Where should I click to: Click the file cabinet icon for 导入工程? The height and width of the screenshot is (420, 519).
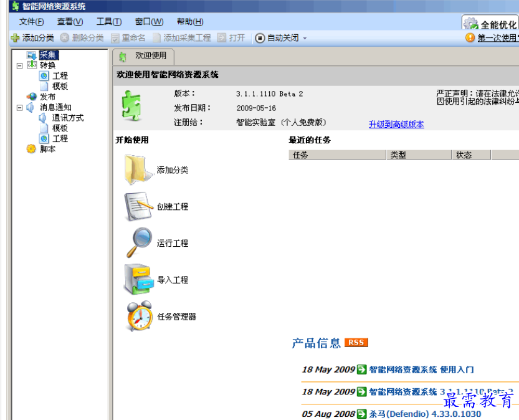pyautogui.click(x=139, y=279)
